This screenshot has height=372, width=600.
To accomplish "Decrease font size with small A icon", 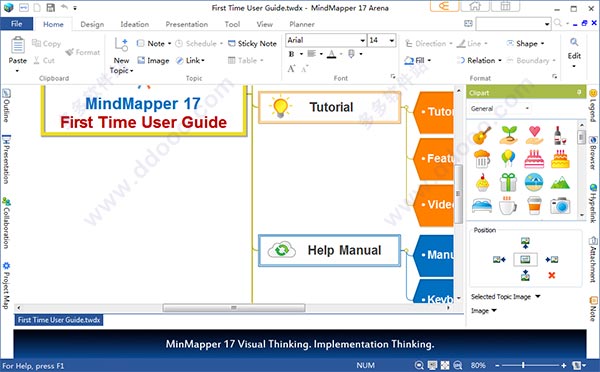I will [x=305, y=69].
